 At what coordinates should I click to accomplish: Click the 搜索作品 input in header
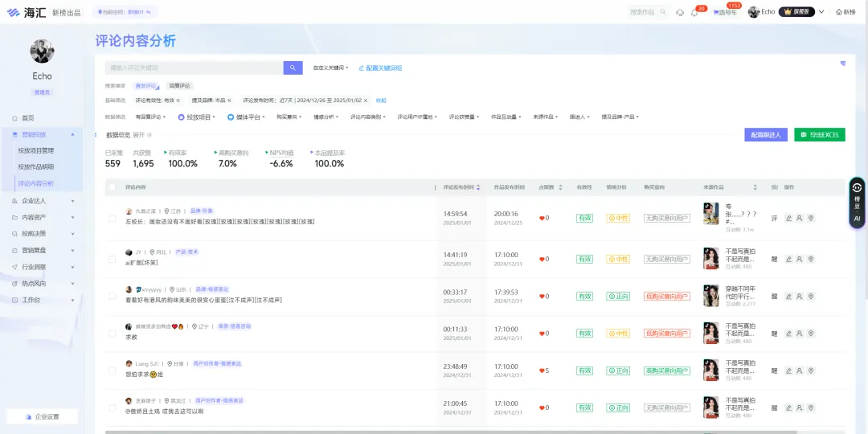(x=643, y=11)
